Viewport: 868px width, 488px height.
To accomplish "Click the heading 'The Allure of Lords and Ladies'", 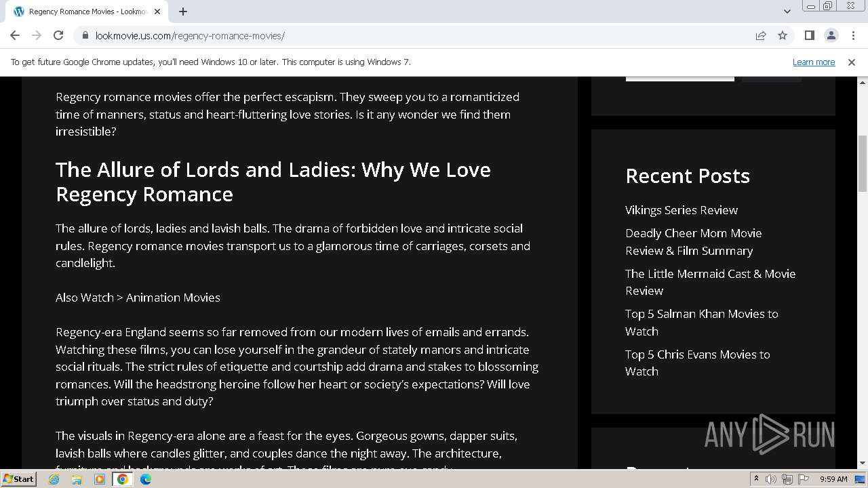I will [x=273, y=182].
